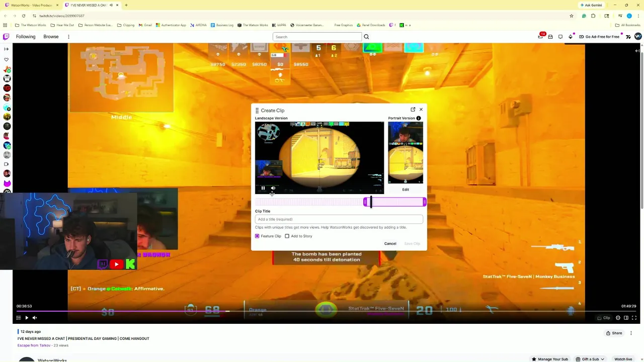
Task: Click the Twitch home logo
Action: [6, 37]
